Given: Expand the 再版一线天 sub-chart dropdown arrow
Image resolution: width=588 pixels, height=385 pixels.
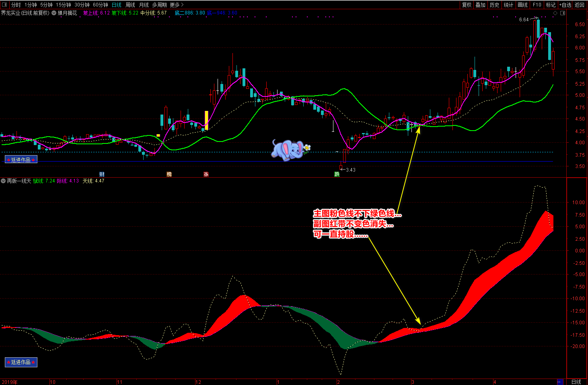Looking at the screenshot, I should click(3, 181).
